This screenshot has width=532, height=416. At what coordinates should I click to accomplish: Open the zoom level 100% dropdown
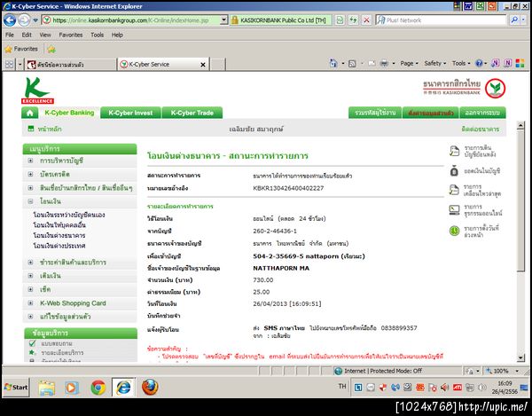pos(517,371)
